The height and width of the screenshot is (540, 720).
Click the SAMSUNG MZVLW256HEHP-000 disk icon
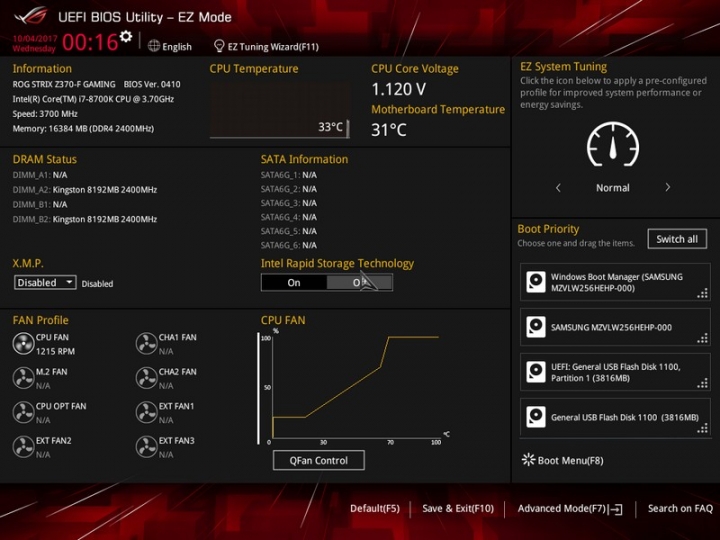[x=536, y=327]
